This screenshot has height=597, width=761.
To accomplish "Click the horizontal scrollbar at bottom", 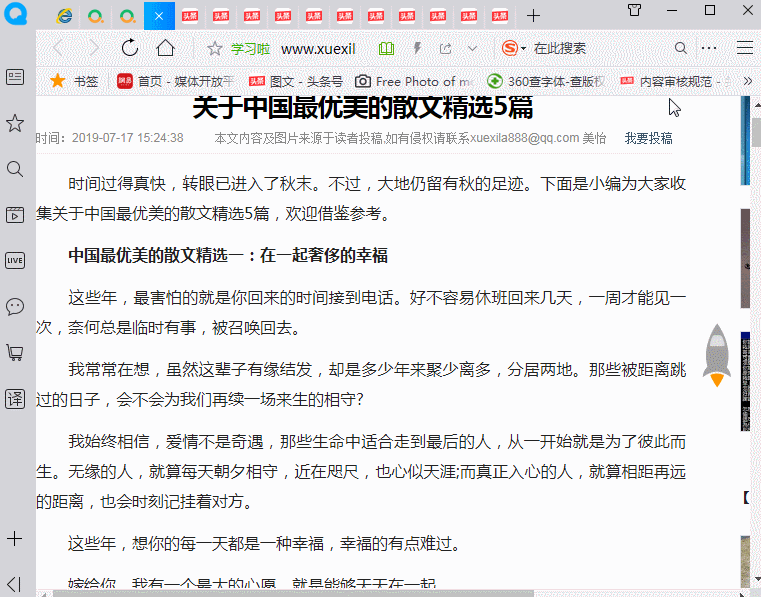I will 294,594.
